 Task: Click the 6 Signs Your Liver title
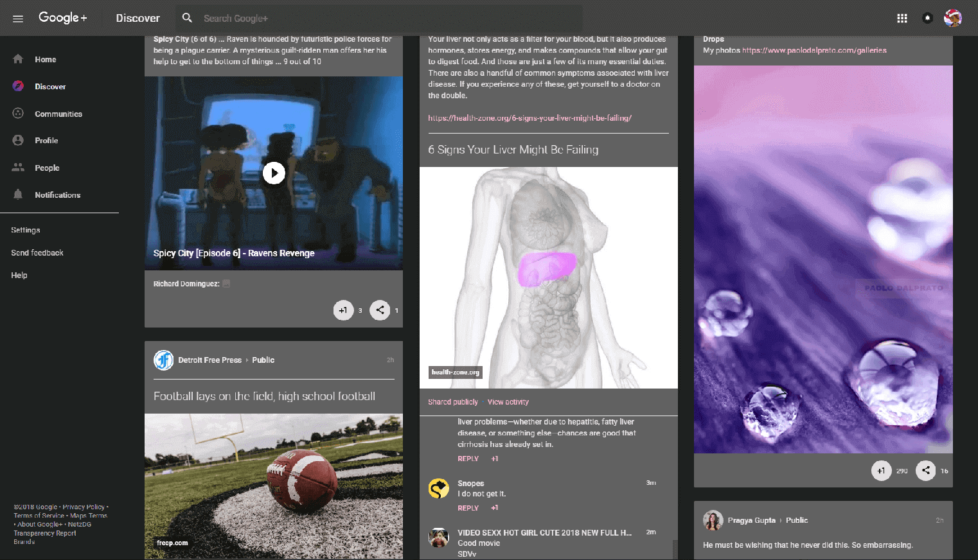[513, 150]
